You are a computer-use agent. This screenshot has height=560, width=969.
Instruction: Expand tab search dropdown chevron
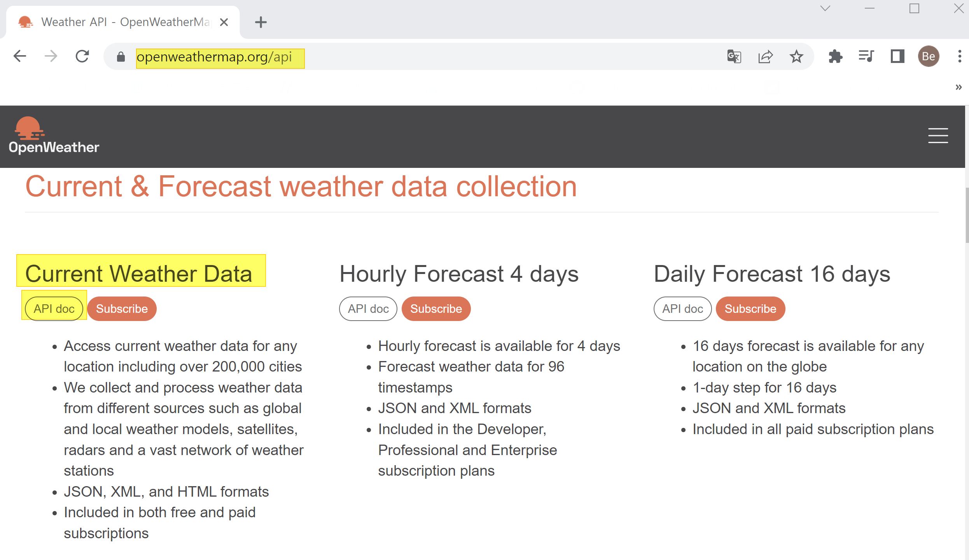point(825,8)
